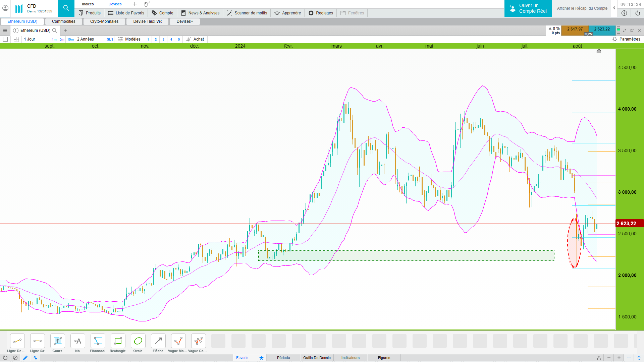Viewport: 644px width, 362px height.
Task: Toggle the SLS button
Action: (x=110, y=40)
